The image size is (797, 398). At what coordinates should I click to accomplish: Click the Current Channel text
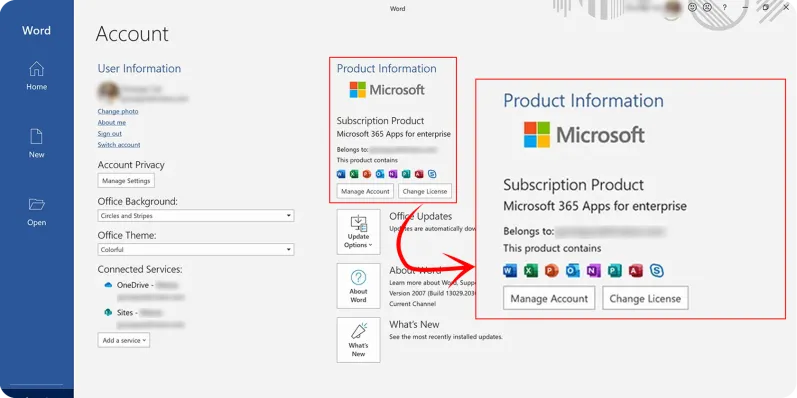tap(412, 304)
